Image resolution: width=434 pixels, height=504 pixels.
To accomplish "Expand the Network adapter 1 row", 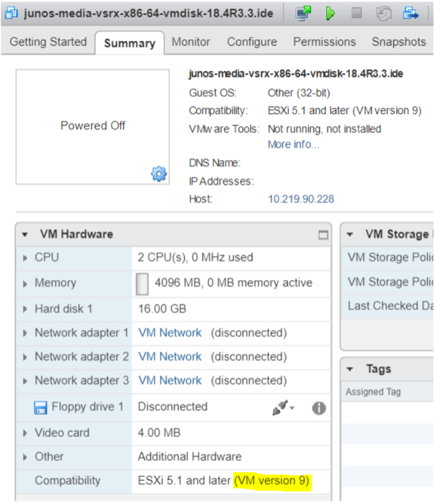I will click(x=25, y=334).
